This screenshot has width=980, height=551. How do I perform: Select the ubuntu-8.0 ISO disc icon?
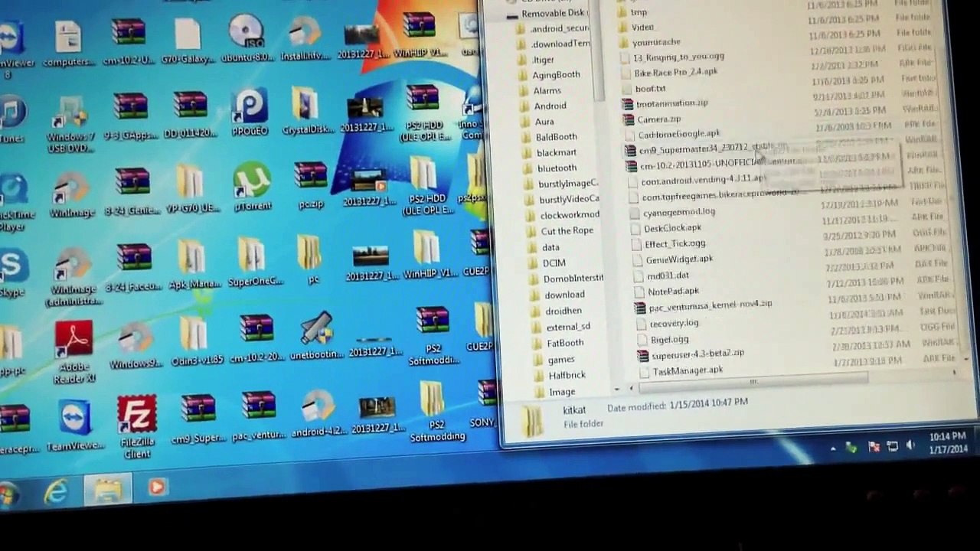pyautogui.click(x=246, y=39)
